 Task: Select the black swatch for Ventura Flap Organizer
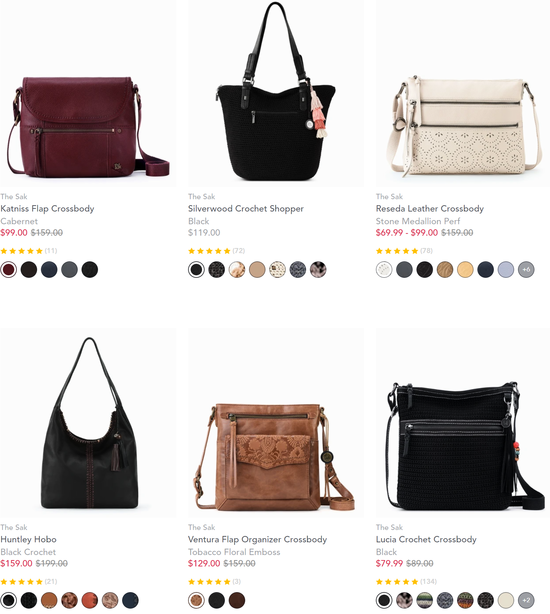(x=216, y=600)
